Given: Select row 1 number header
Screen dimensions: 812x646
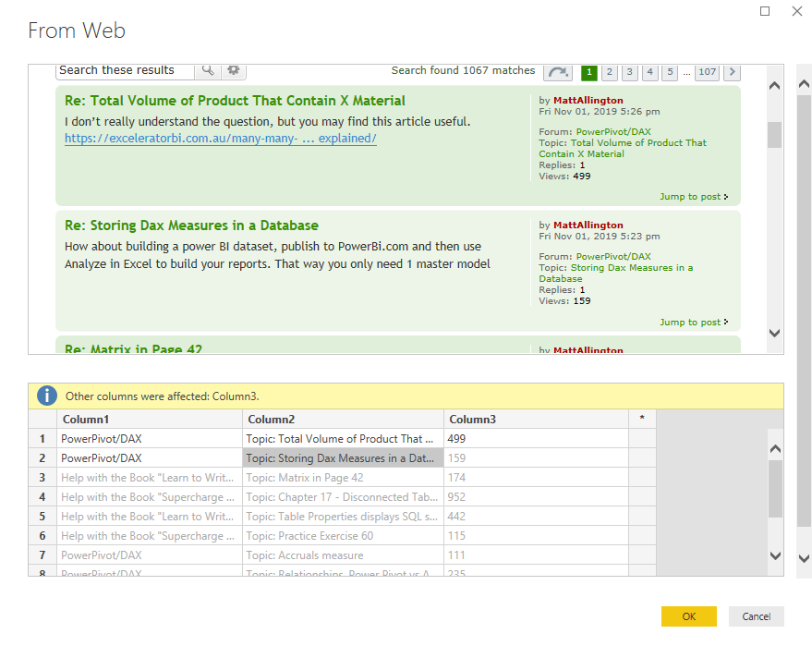Looking at the screenshot, I should click(42, 439).
